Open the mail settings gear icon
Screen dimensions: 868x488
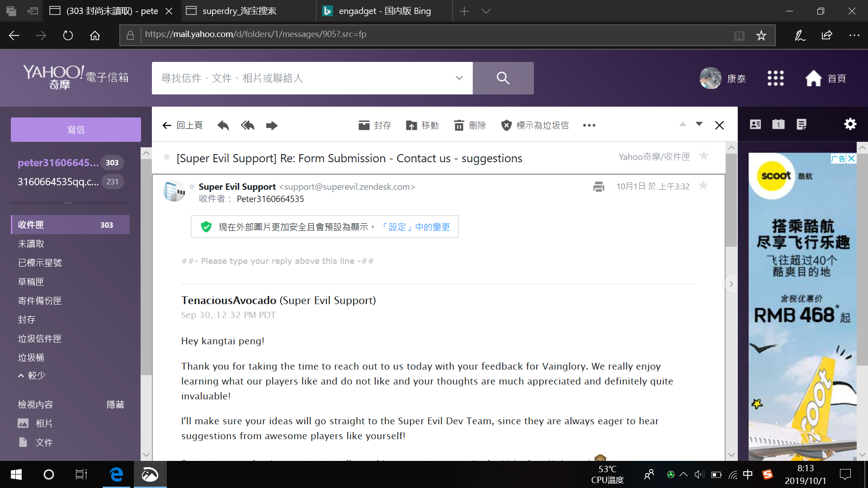coord(850,124)
